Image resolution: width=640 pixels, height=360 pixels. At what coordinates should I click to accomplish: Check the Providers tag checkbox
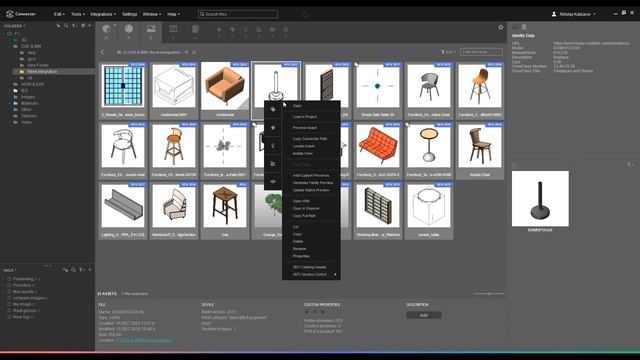pos(9,285)
